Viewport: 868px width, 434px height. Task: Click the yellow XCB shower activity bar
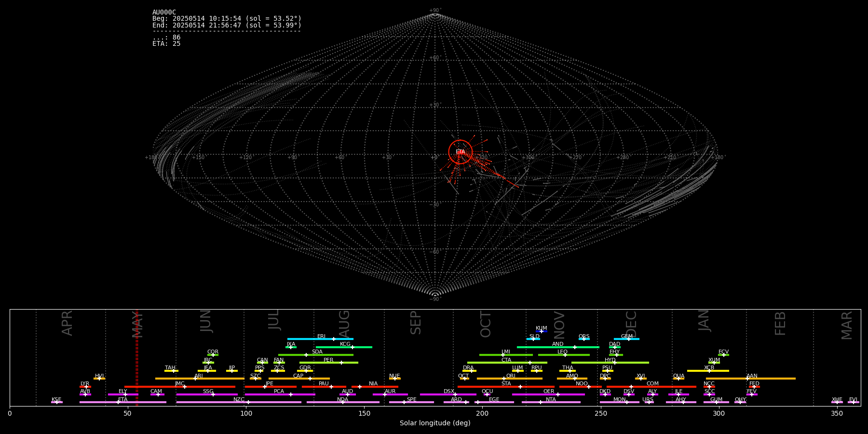click(x=708, y=371)
